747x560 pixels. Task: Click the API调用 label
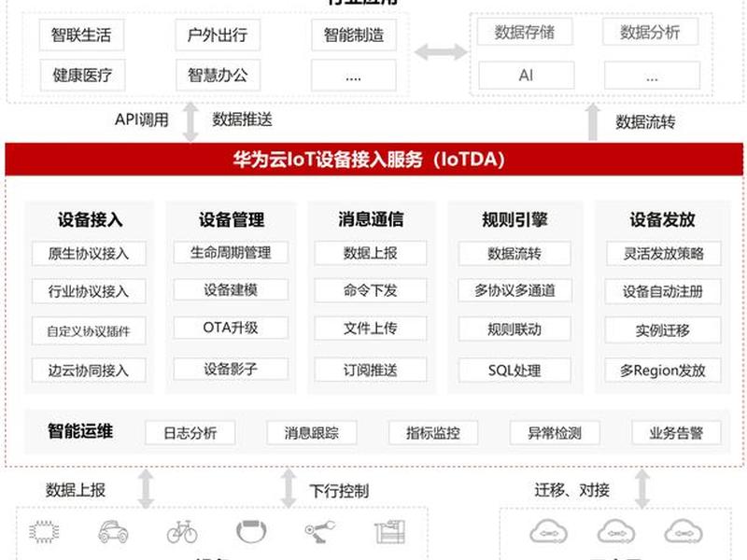[142, 119]
